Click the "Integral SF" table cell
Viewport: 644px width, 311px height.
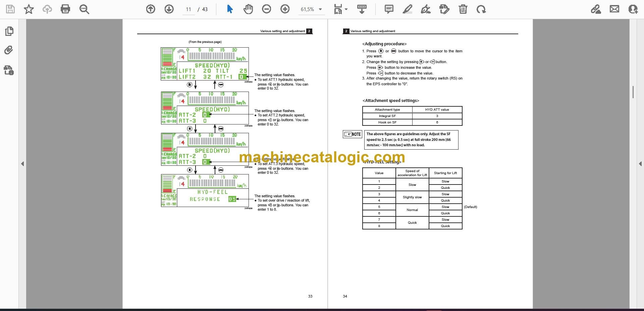coord(387,116)
